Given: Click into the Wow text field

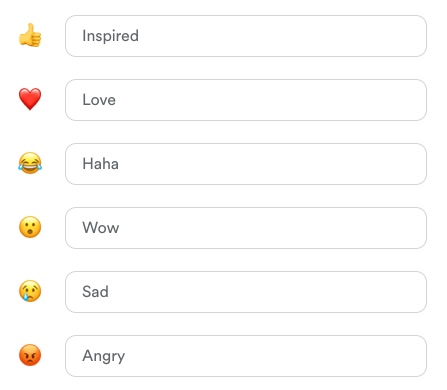Looking at the screenshot, I should pos(246,228).
